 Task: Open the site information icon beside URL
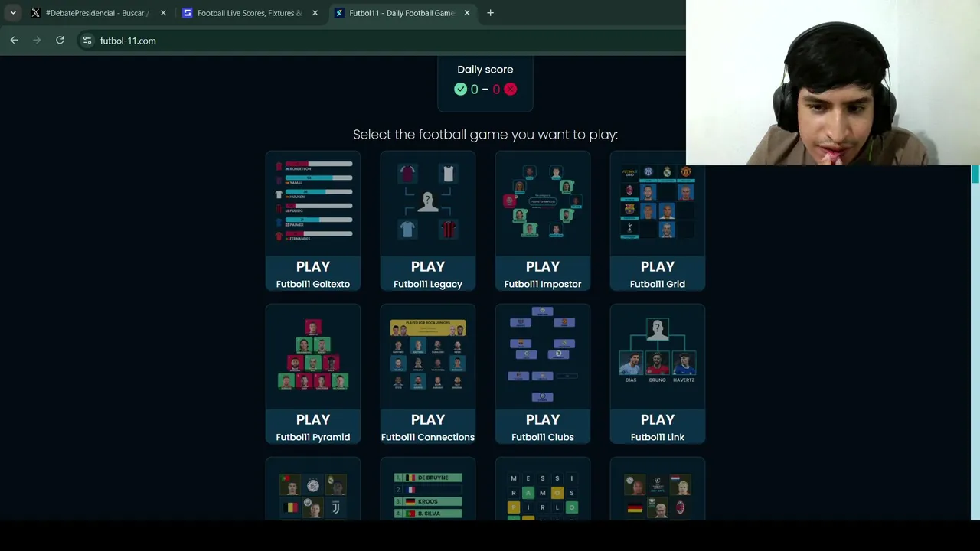tap(87, 41)
